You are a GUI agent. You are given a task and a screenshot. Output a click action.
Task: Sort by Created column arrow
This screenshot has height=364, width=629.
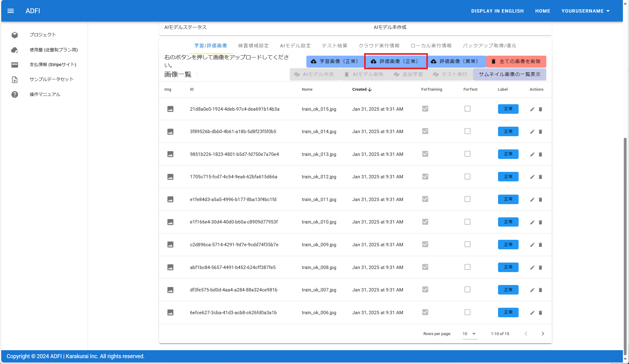point(370,89)
